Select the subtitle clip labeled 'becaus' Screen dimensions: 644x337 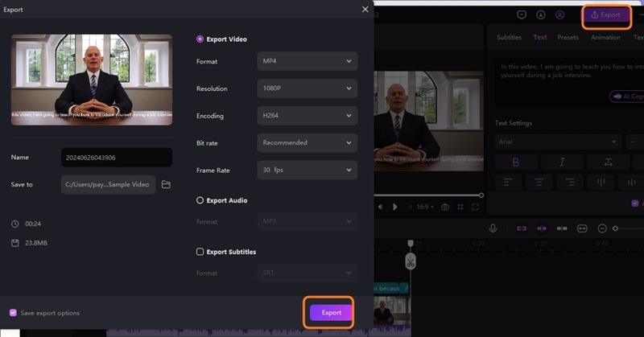386,288
